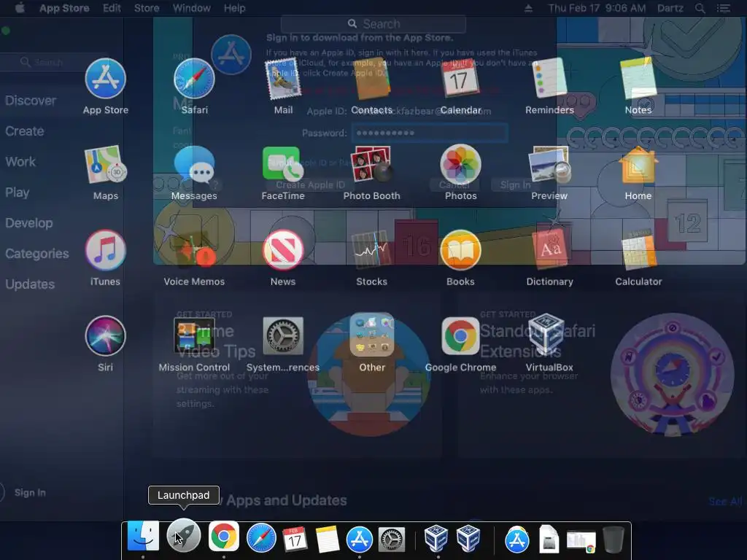Select Develop in App Store sidebar
Screen dimensions: 747x560
28,223
